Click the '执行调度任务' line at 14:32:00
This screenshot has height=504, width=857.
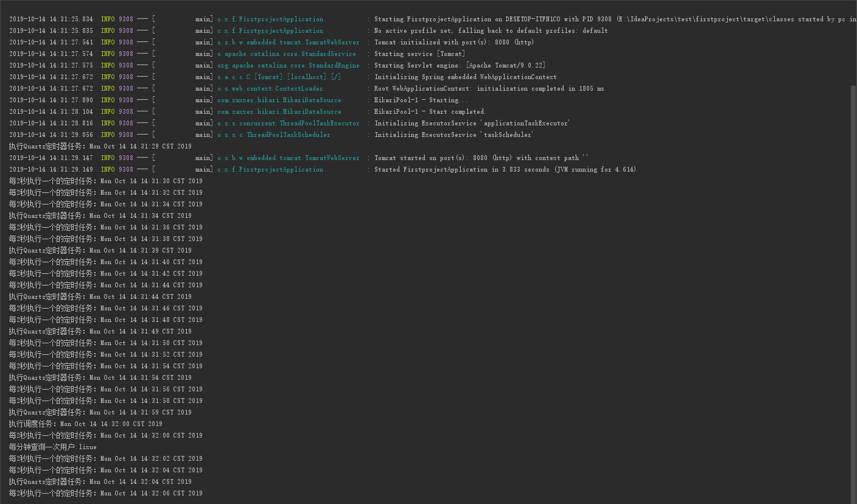click(x=86, y=424)
